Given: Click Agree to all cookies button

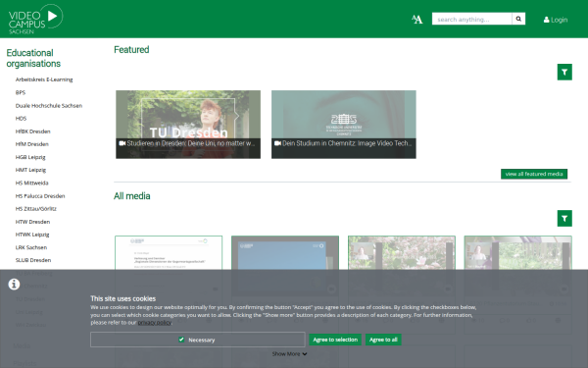Looking at the screenshot, I should click(x=383, y=340).
